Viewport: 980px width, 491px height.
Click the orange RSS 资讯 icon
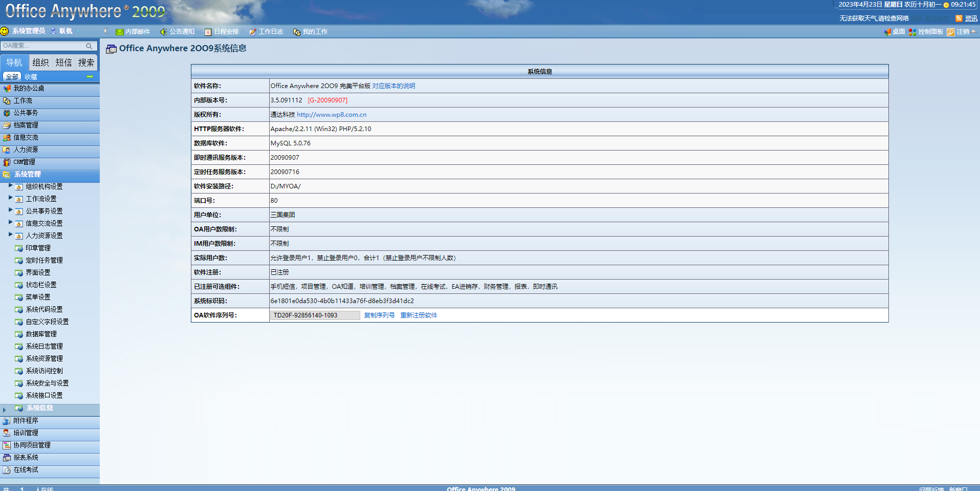tap(959, 18)
